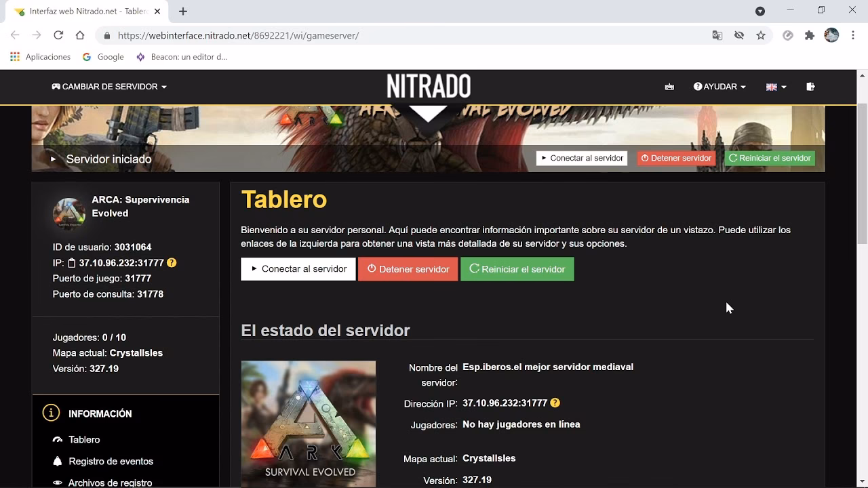Open Registro de eventos in the sidebar
Image resolution: width=868 pixels, height=488 pixels.
[x=111, y=461]
